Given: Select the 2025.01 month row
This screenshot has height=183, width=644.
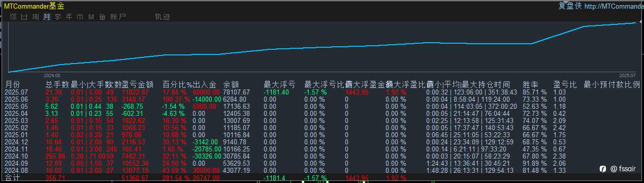Looking at the screenshot, I should [322, 135].
